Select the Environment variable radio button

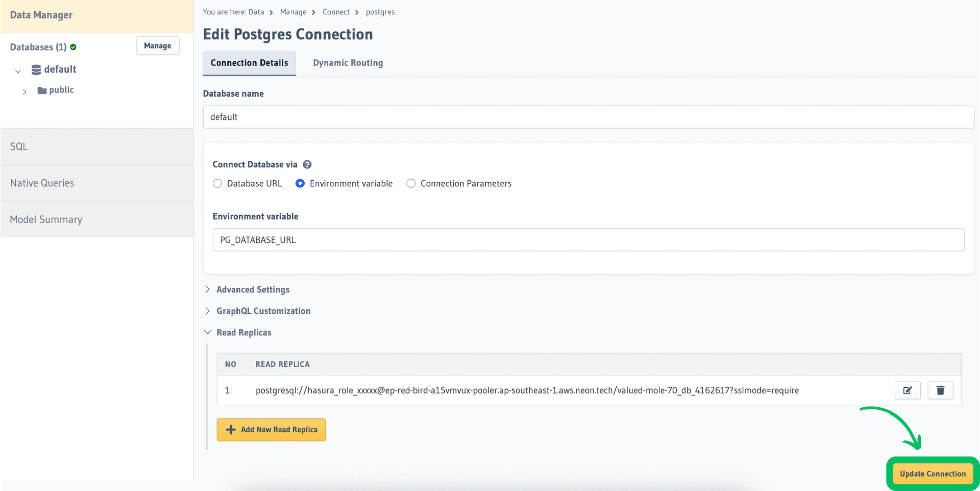[300, 183]
